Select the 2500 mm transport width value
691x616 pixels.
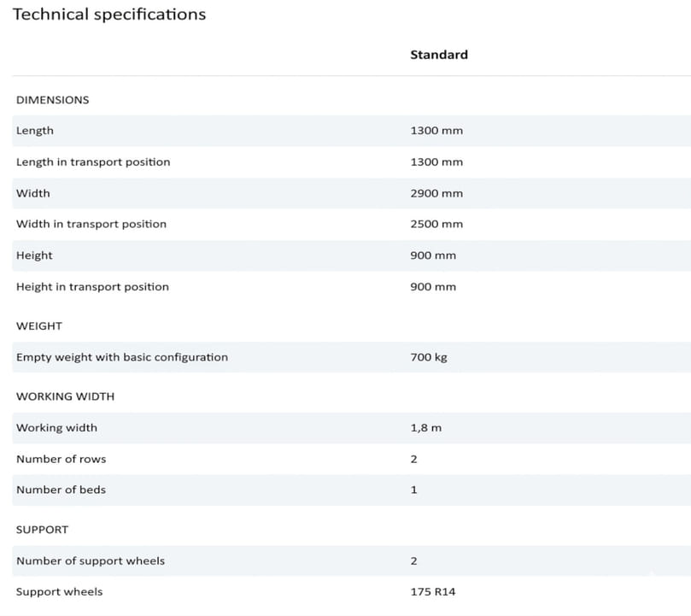click(x=436, y=225)
